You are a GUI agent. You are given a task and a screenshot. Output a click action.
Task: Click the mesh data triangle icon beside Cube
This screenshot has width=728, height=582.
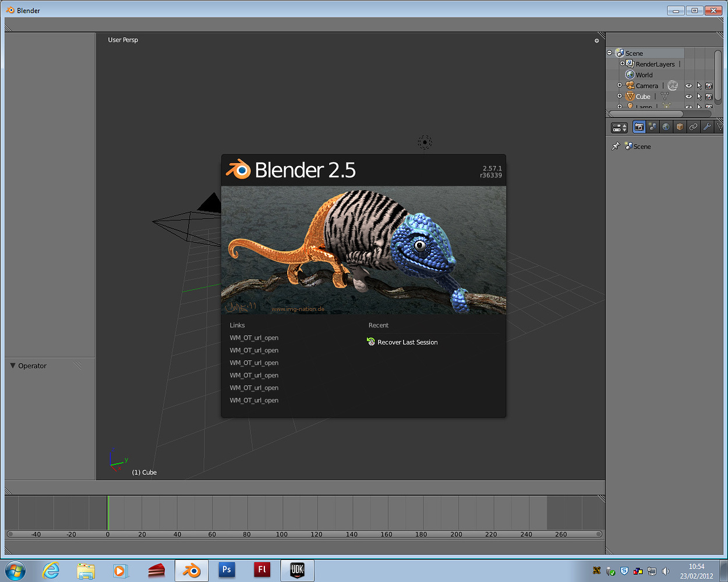pos(665,97)
